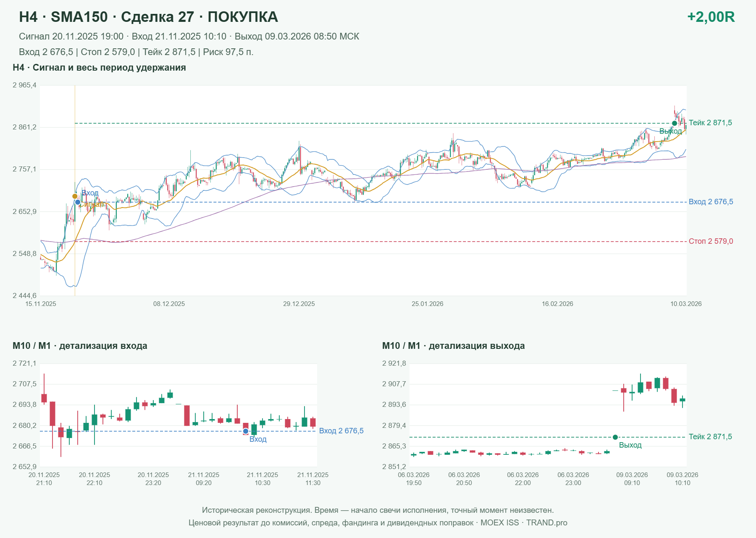Viewport: 756px width, 538px height.
Task: Click the '06.03.2026 19:50' time label
Action: point(414,479)
